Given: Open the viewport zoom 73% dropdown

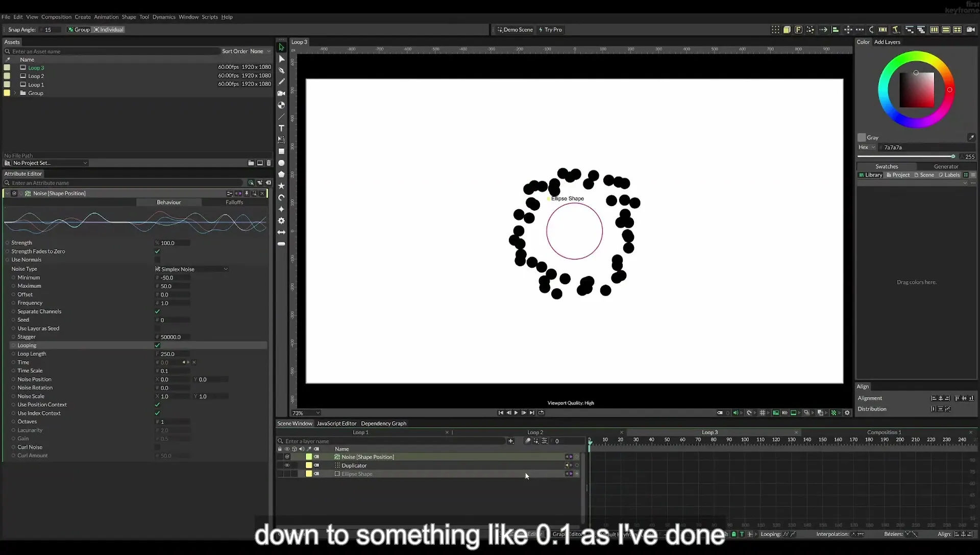Looking at the screenshot, I should [x=306, y=413].
